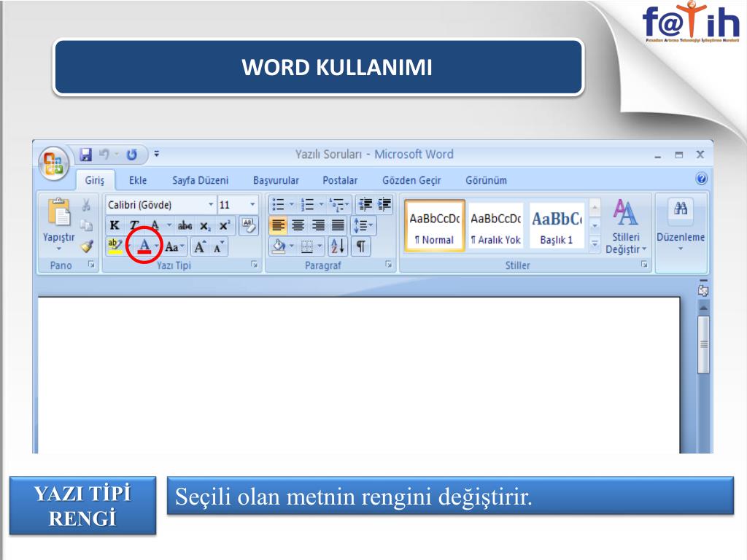The height and width of the screenshot is (560, 747).
Task: Activate the Format Painter brush
Action: tap(86, 246)
